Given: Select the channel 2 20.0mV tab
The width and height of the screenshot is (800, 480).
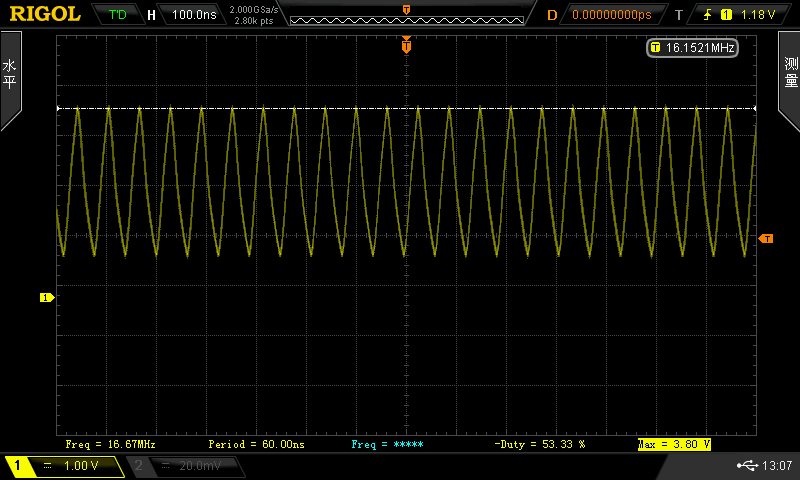Looking at the screenshot, I should (x=186, y=466).
